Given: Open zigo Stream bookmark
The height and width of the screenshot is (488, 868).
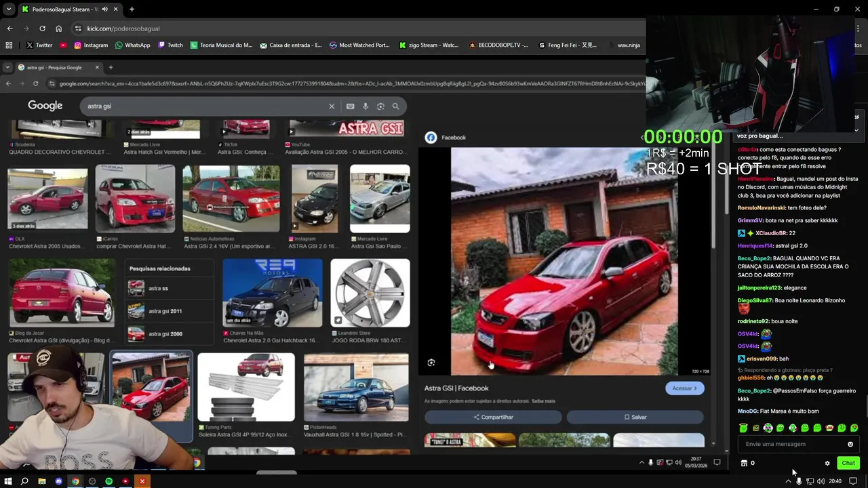Looking at the screenshot, I should [429, 45].
